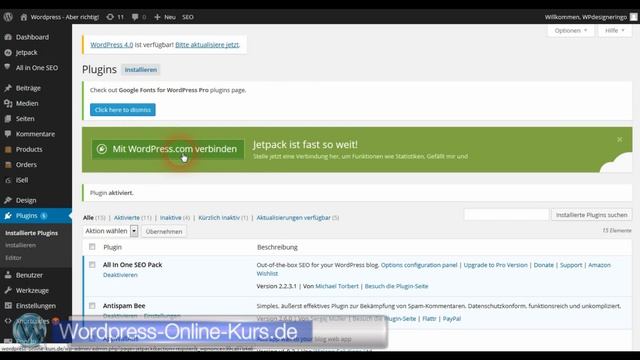Screen dimensions: 640x360
Task: Check the All In One SEO Pack checkbox
Action: [x=92, y=265]
